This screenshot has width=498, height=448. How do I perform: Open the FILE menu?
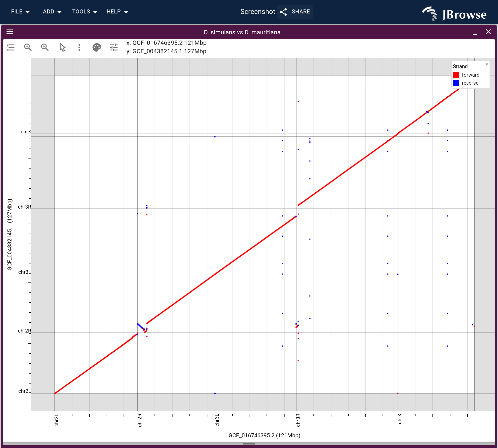coord(20,12)
